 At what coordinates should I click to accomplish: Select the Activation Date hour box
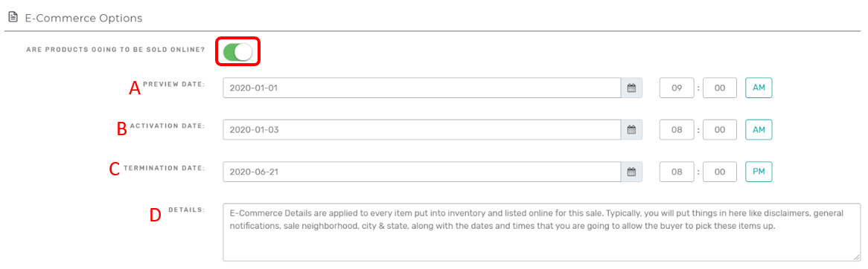point(677,130)
